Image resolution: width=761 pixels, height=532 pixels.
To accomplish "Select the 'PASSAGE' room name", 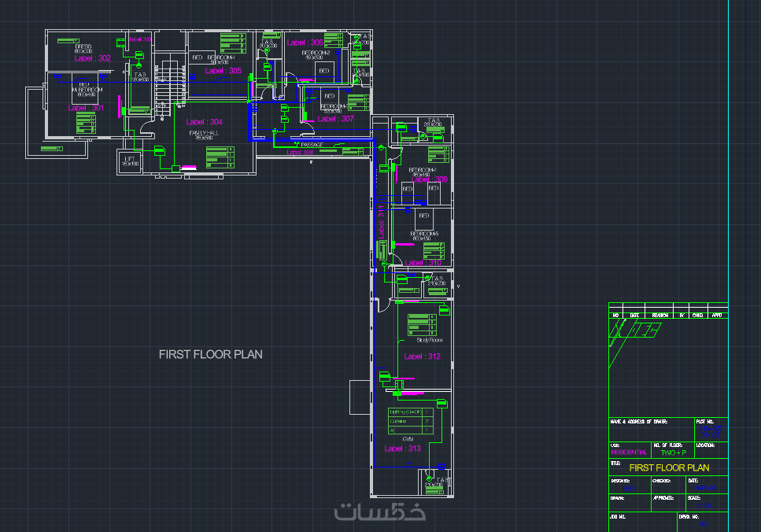I will [x=312, y=145].
